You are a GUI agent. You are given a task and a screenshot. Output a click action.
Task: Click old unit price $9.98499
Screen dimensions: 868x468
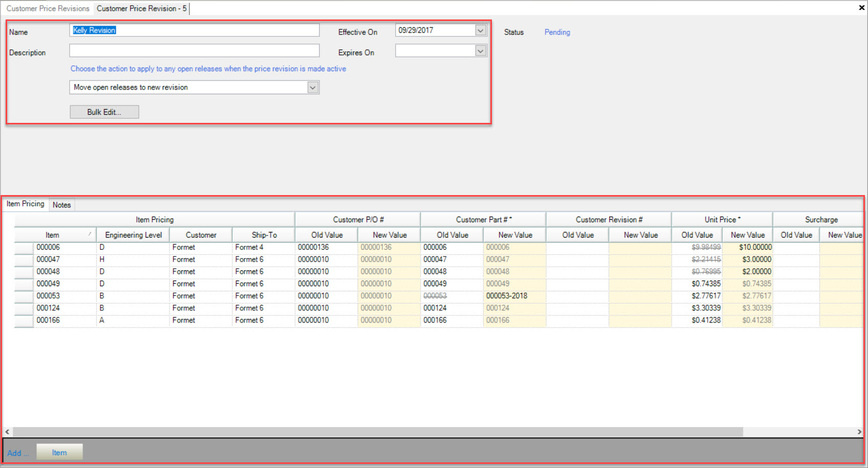tap(697, 247)
